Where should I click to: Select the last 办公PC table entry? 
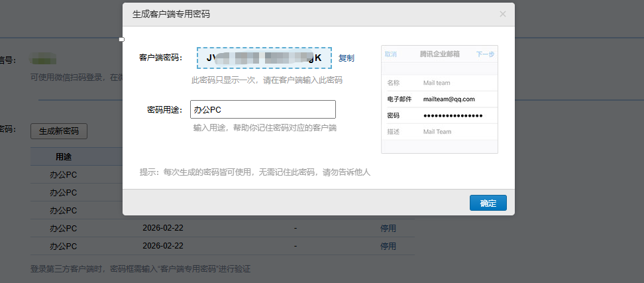[64, 246]
